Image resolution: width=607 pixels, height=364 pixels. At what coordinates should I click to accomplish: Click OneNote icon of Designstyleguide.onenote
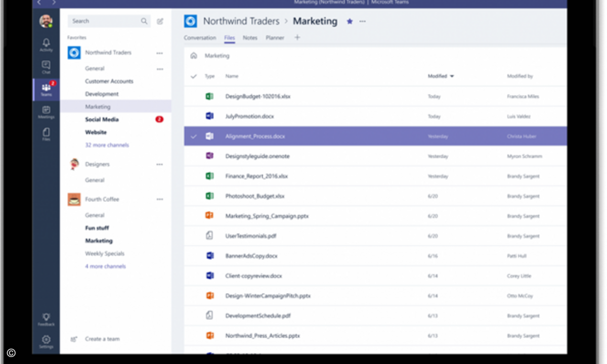click(209, 156)
